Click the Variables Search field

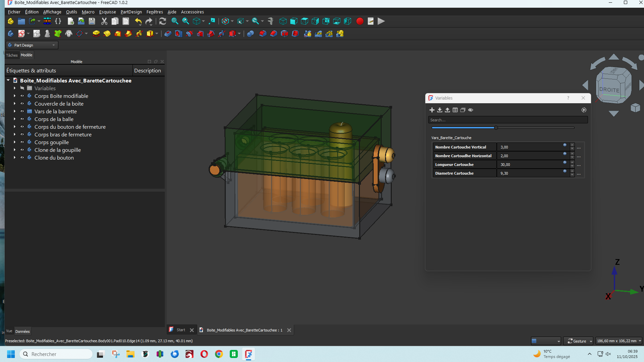pyautogui.click(x=508, y=120)
